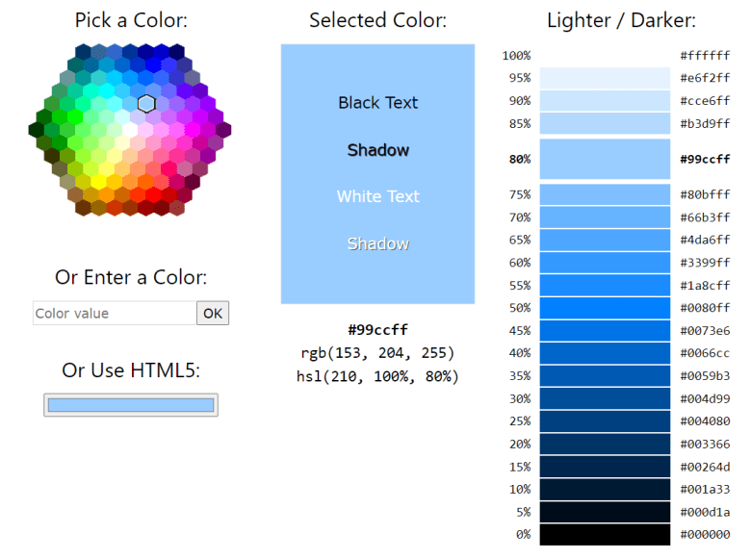The width and height of the screenshot is (751, 560).
Task: Open the HTML5 color picker swatch
Action: click(x=131, y=405)
